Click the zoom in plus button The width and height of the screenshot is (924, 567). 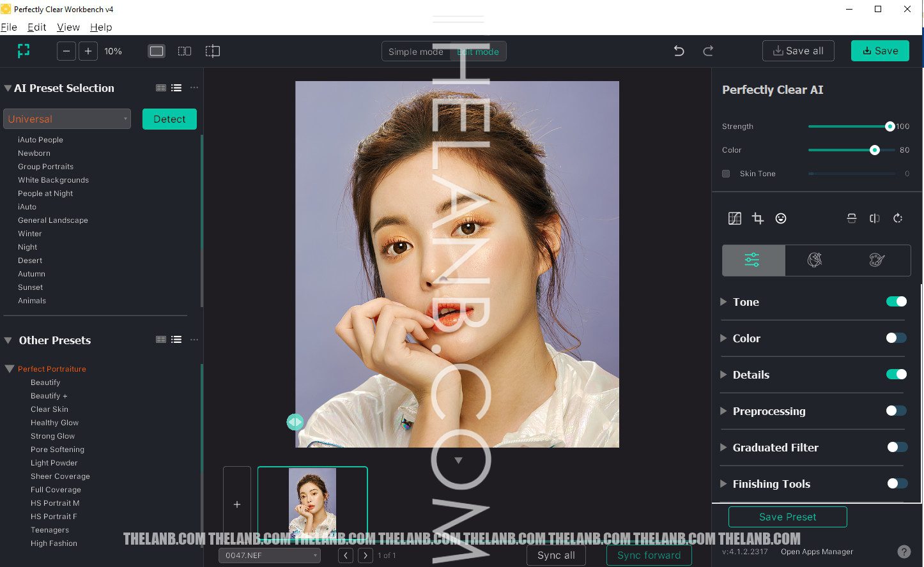coord(88,51)
